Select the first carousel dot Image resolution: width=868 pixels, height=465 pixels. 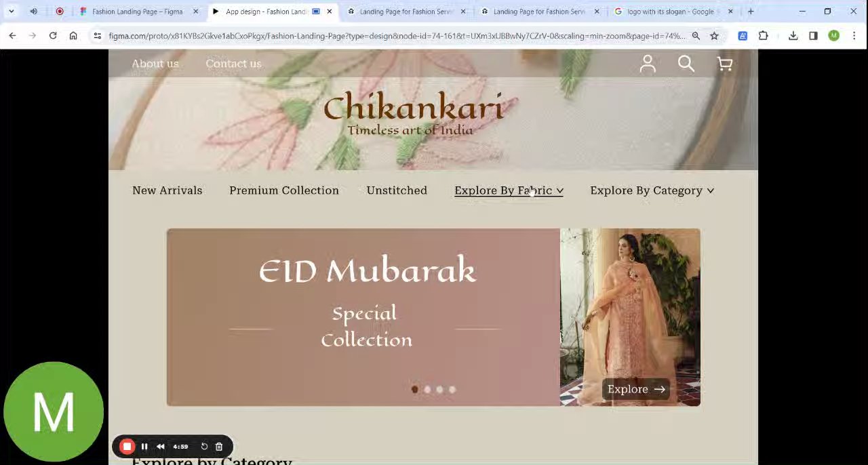pyautogui.click(x=415, y=389)
